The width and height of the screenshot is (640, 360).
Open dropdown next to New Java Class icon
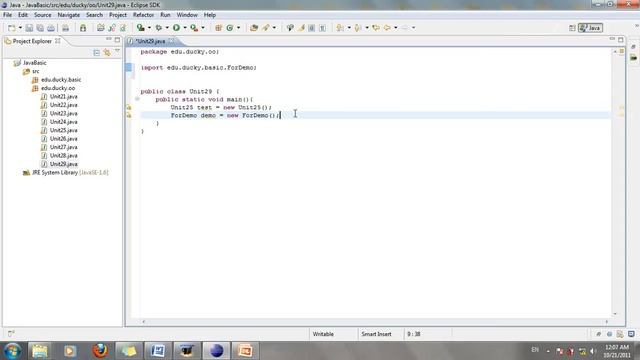tap(238, 28)
